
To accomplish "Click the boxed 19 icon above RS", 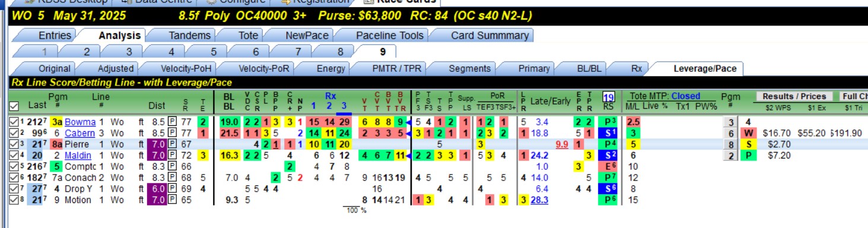I will coord(608,96).
